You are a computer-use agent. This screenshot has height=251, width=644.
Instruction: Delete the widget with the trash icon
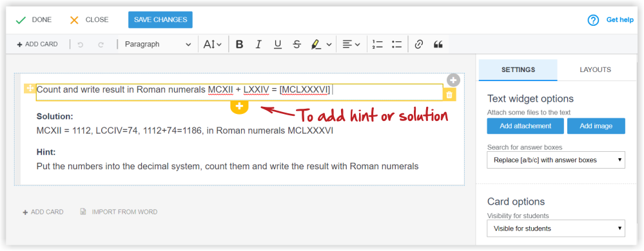[449, 95]
